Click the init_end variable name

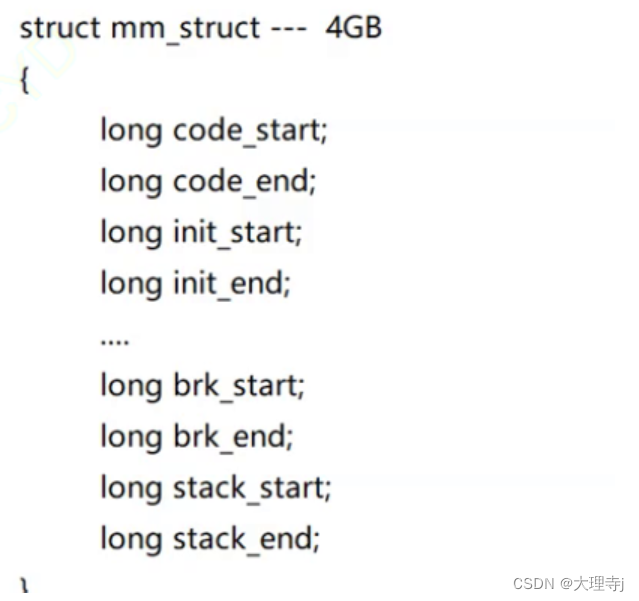232,284
